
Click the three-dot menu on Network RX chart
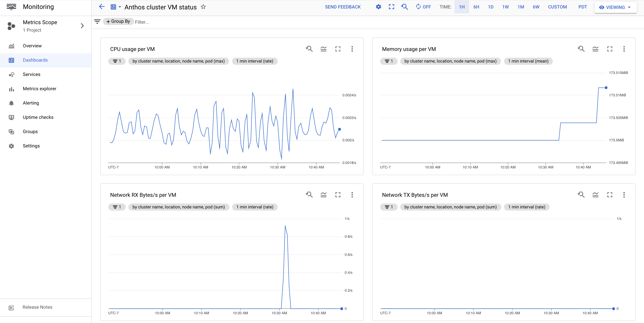352,195
